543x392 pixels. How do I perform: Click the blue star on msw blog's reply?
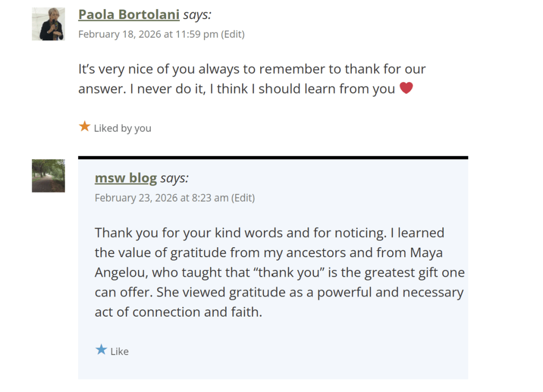101,350
